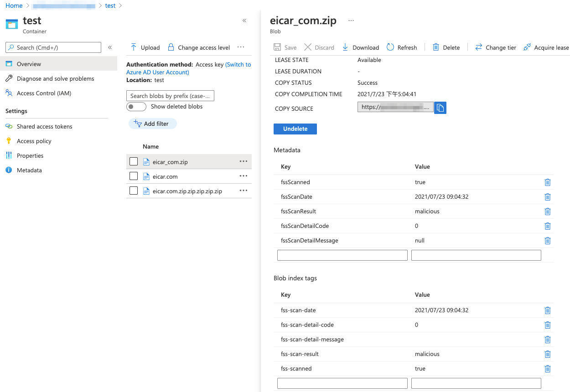Delete the eicar_com.zip blob
Screen dimensions: 570x392
pyautogui.click(x=446, y=47)
